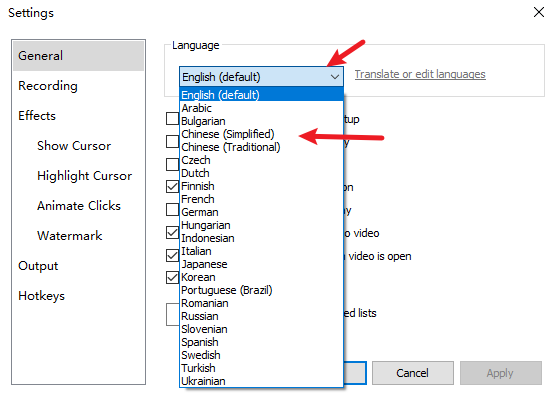Image resolution: width=554 pixels, height=395 pixels.
Task: Select English (default) in the language list
Action: 261,95
